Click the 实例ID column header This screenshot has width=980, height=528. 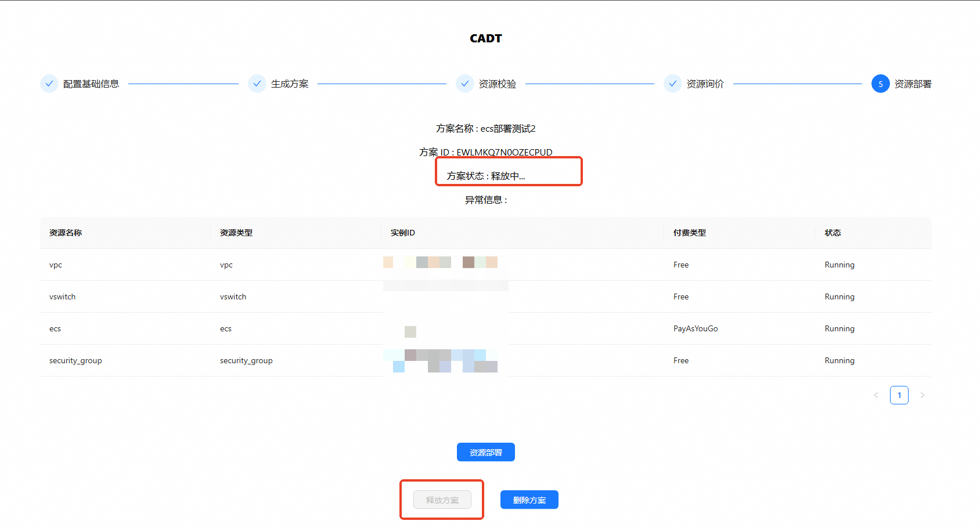pos(403,233)
